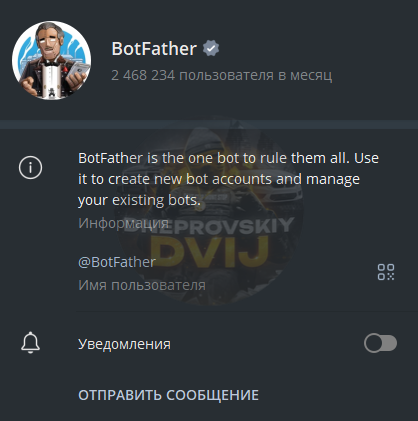Screen dimensions: 418x421
Task: Click the verified badge beside BotFather
Action: [211, 49]
